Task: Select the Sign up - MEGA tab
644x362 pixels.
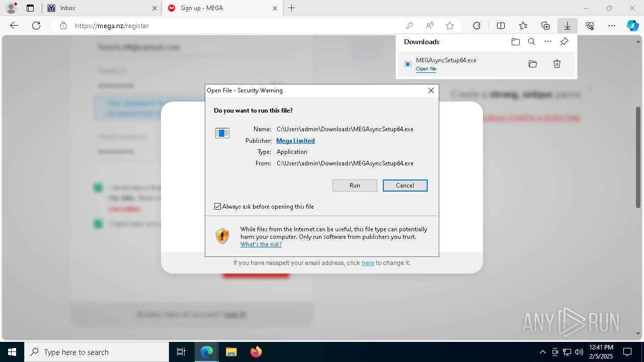Action: 222,8
